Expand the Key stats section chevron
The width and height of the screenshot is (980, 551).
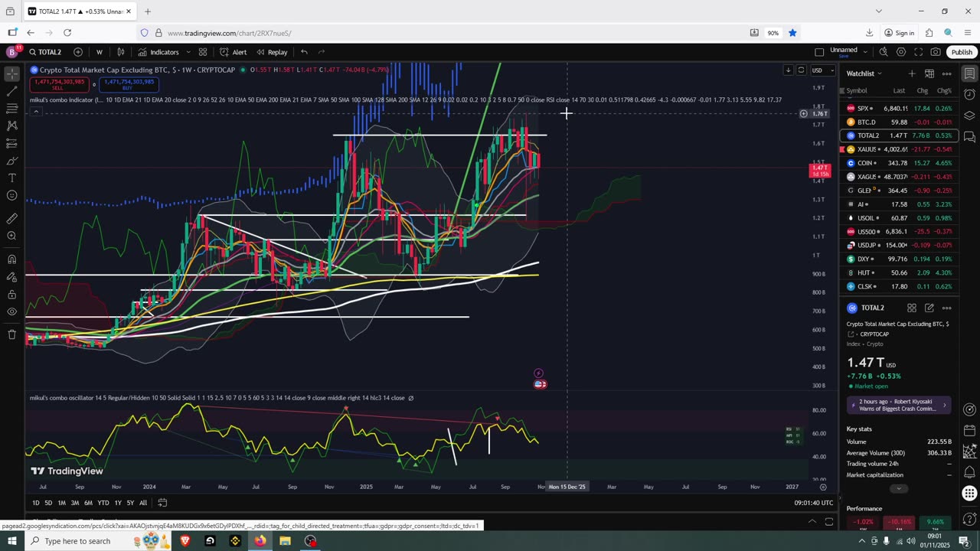tap(899, 488)
